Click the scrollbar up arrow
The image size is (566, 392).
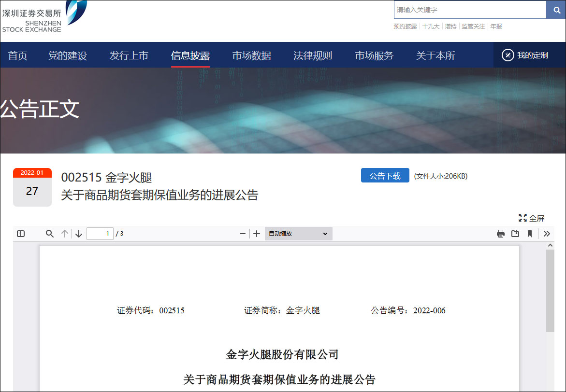[x=550, y=245]
